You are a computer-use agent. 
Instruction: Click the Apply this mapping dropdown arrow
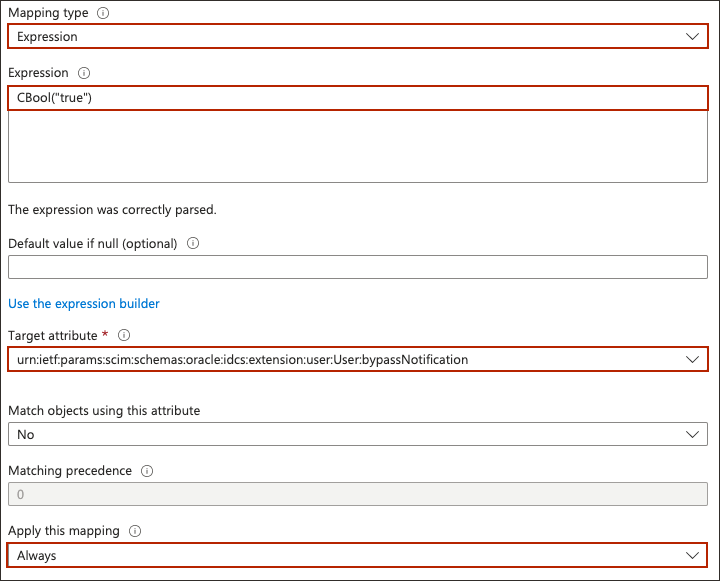pos(692,555)
